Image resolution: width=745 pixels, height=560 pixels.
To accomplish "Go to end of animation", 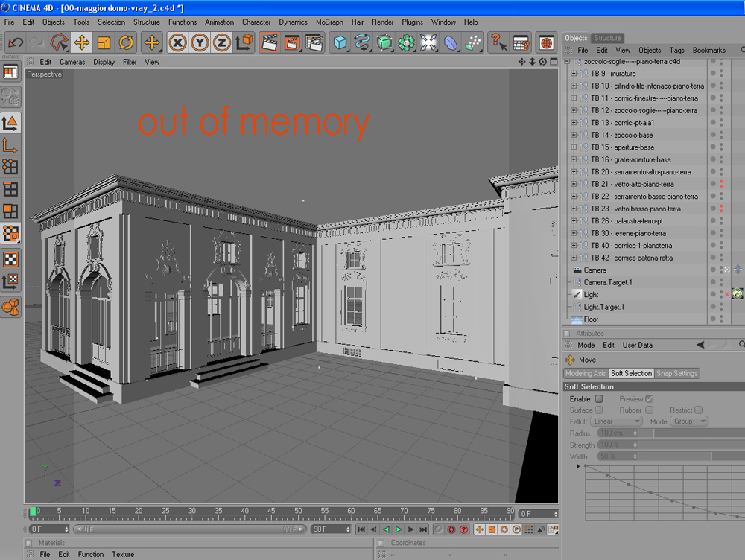I will coord(423,529).
